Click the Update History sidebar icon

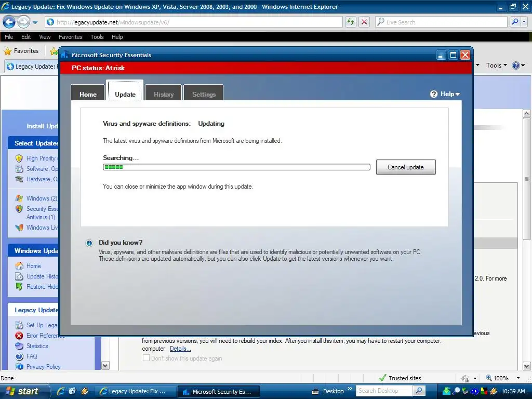coord(19,276)
